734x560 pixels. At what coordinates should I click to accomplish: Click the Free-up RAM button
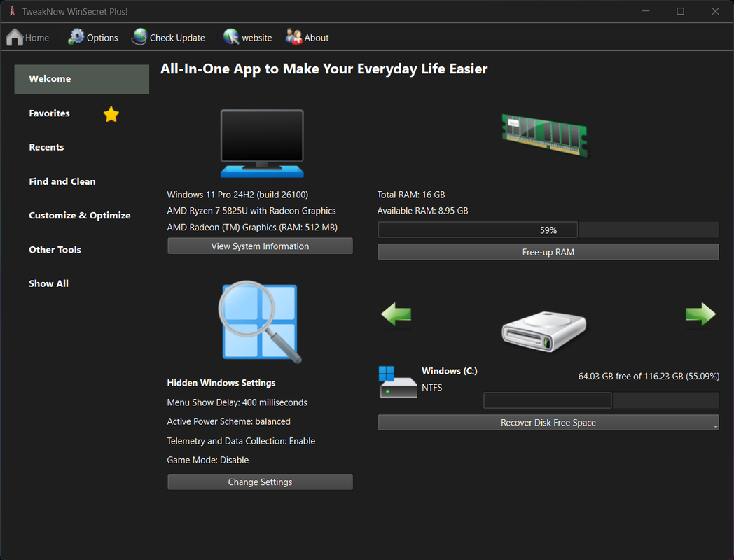click(x=548, y=252)
